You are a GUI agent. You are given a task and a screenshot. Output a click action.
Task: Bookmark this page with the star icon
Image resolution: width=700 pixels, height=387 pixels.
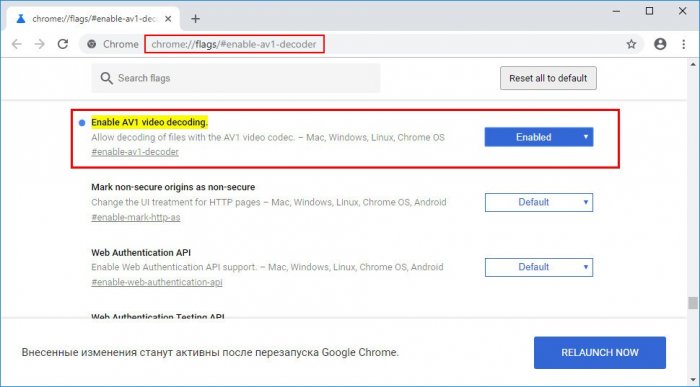(631, 44)
